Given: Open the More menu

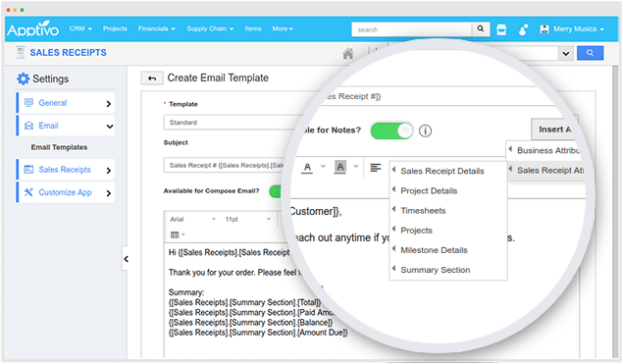Looking at the screenshot, I should pos(283,28).
